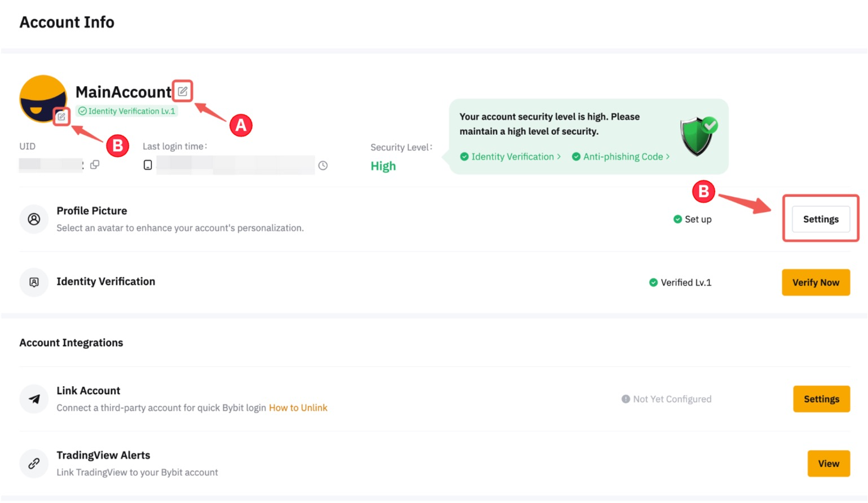Image resolution: width=868 pixels, height=503 pixels.
Task: Click the Profile Picture row icon
Action: pyautogui.click(x=34, y=219)
